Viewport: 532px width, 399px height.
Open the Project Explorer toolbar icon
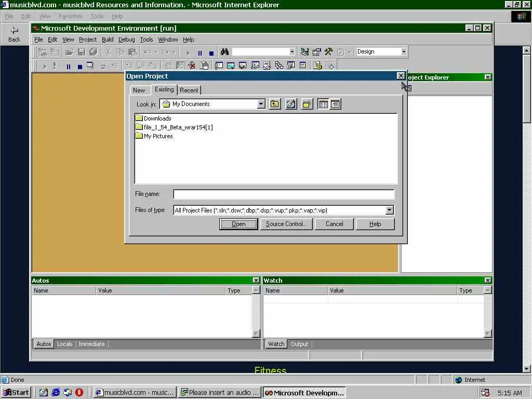pos(304,52)
